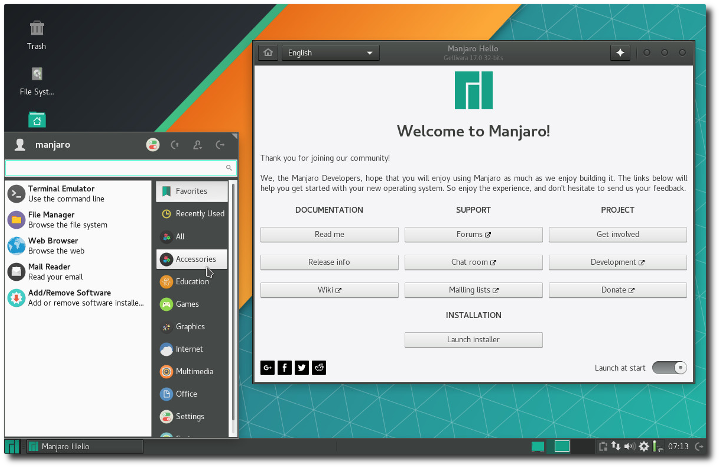The image size is (720, 468).
Task: Select the Accessories category
Action: (193, 259)
